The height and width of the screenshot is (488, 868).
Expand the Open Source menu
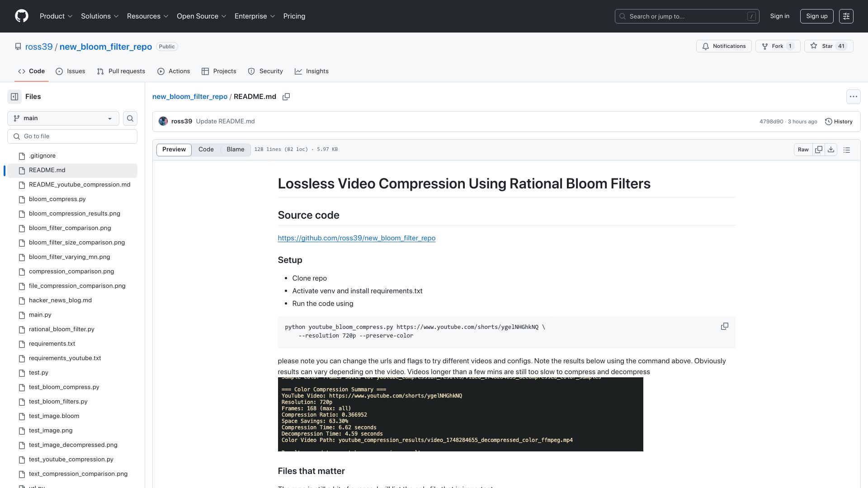point(202,16)
